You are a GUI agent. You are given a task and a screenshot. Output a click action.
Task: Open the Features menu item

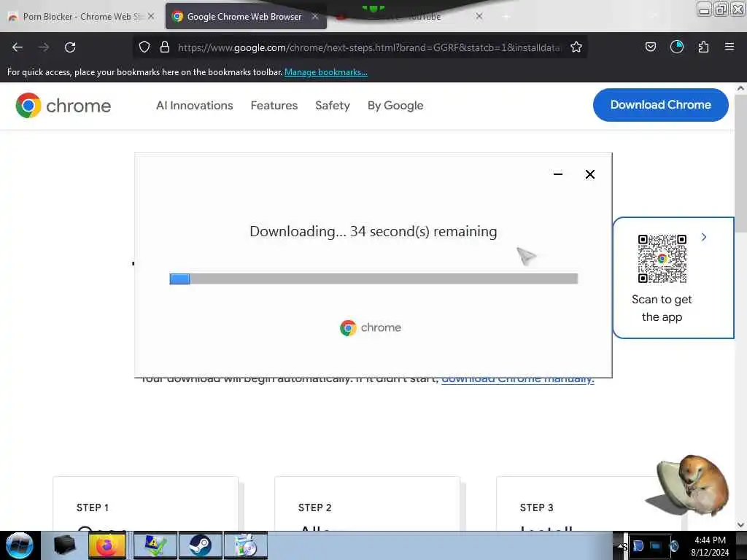tap(274, 105)
